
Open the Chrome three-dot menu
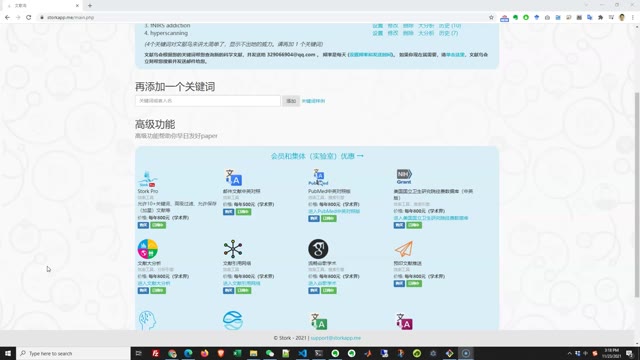click(633, 18)
